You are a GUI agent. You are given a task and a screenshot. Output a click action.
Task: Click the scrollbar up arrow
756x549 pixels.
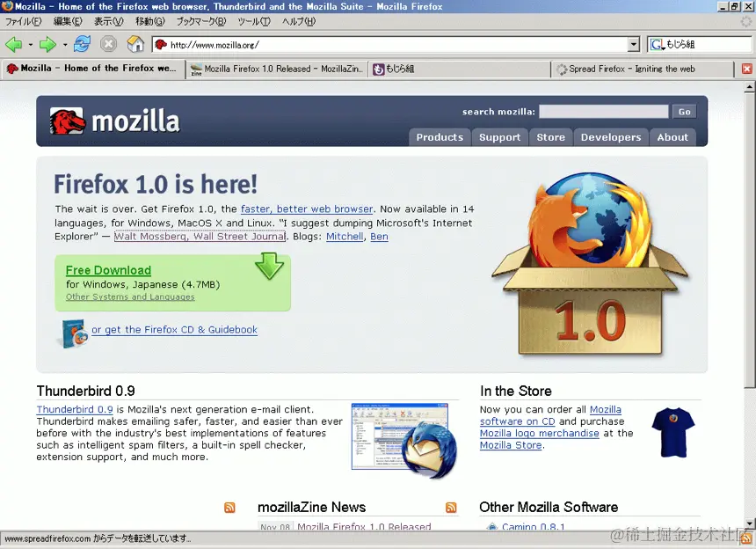749,87
